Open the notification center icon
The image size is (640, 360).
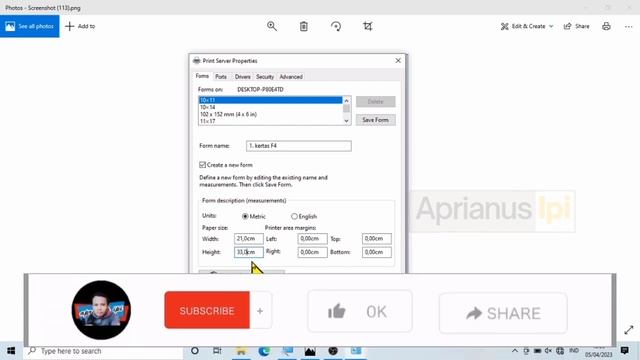pyautogui.click(x=624, y=351)
